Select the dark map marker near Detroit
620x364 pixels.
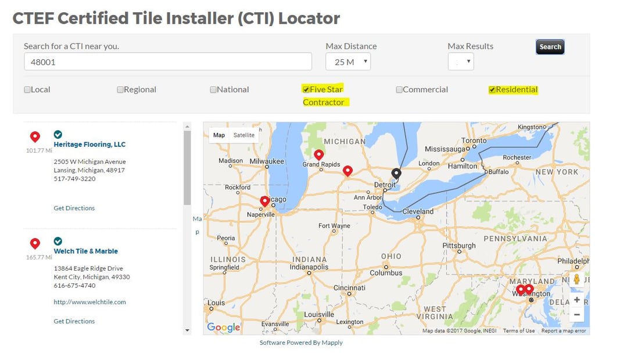click(x=396, y=173)
